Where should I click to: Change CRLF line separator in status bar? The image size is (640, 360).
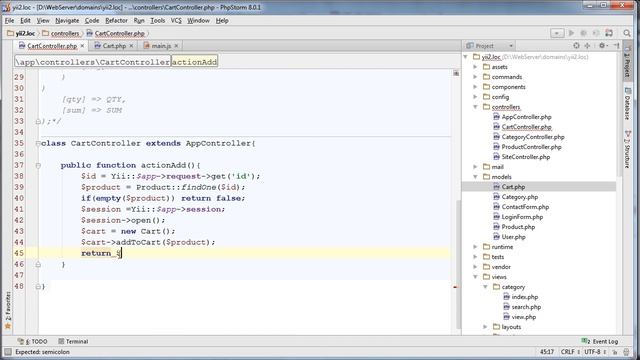[x=570, y=352]
